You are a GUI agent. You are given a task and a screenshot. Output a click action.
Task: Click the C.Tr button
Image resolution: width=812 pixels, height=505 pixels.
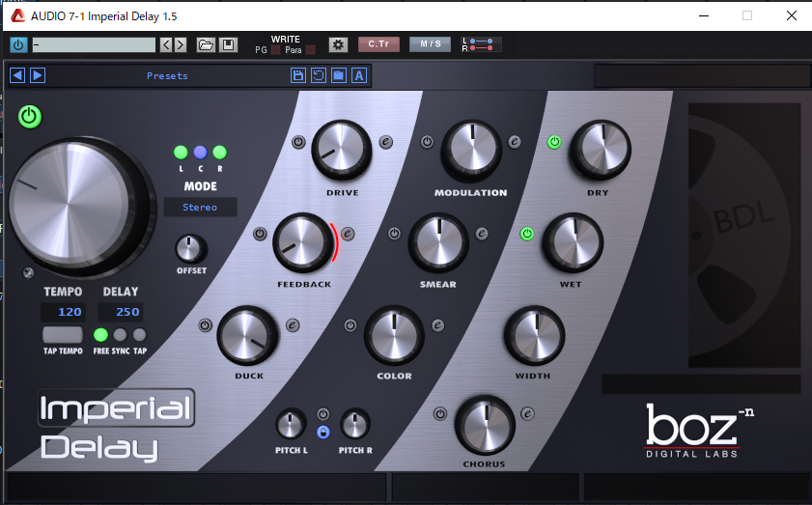point(378,44)
